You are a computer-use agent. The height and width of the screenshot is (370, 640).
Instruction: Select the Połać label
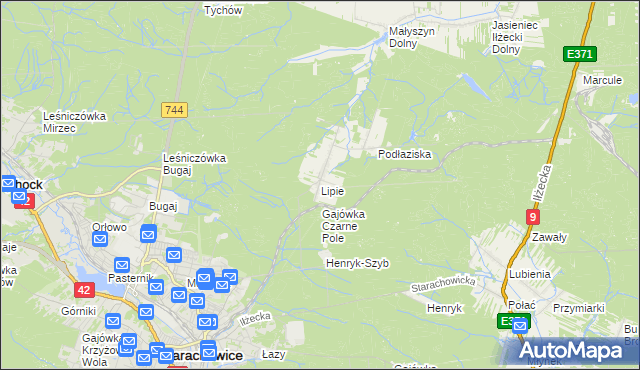tap(522, 305)
